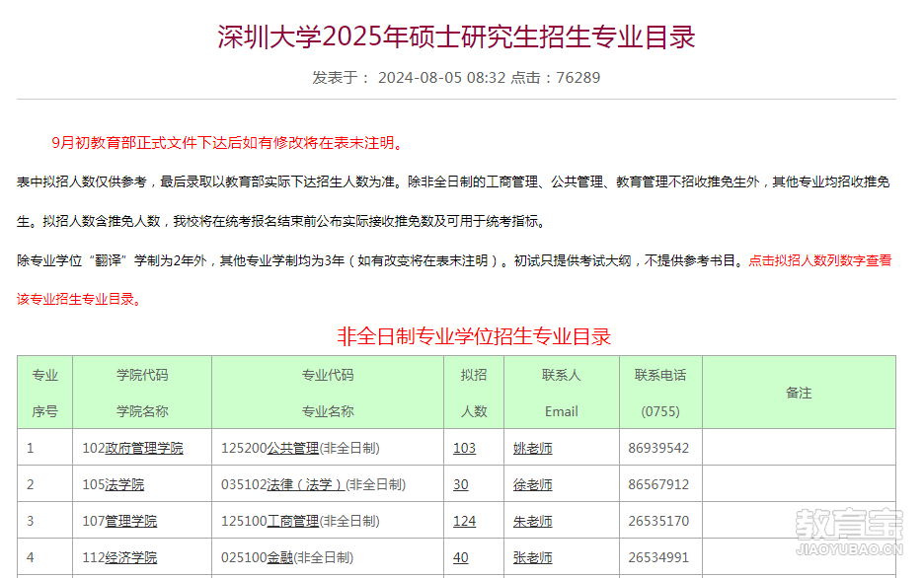The width and height of the screenshot is (924, 578).
Task: Click the 联系人 Email column header
Action: tap(562, 393)
